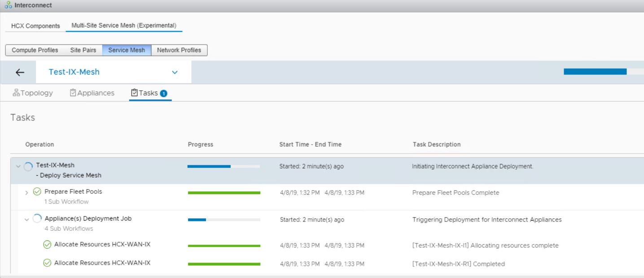This screenshot has width=644, height=278.
Task: Click the Test-IX-Mesh deployment progress bar
Action: (x=223, y=166)
